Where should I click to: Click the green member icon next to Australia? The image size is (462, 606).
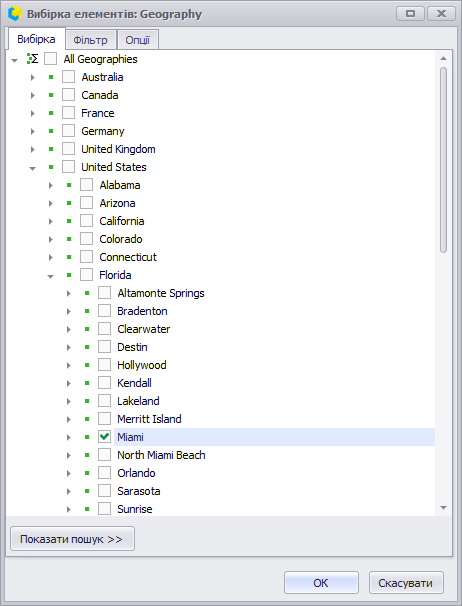[x=51, y=77]
